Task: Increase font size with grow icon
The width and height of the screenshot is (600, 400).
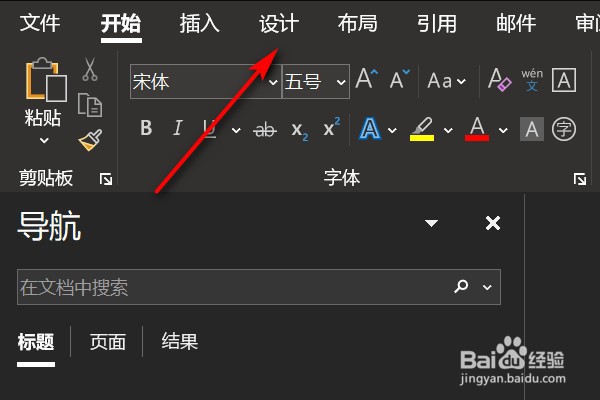Action: (366, 79)
